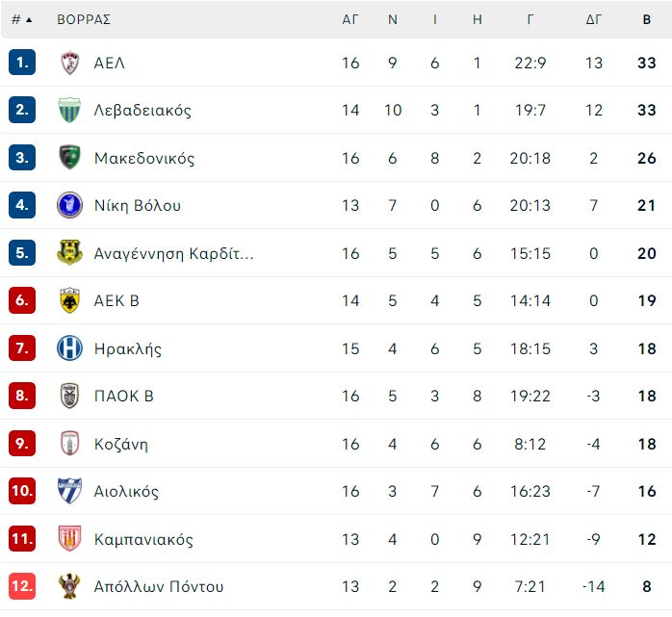This screenshot has width=672, height=617.
Task: Click the blue rank 1. badge
Action: point(22,63)
